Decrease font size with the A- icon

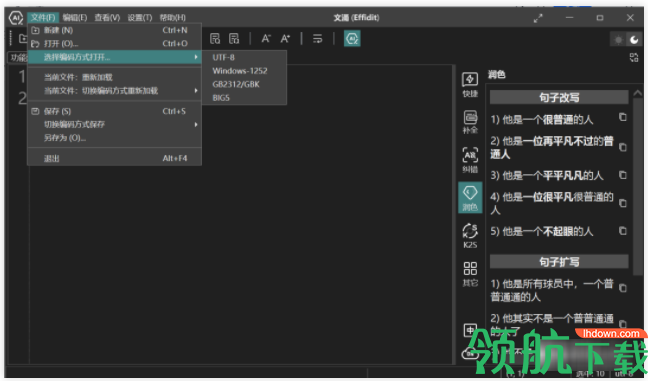click(266, 39)
